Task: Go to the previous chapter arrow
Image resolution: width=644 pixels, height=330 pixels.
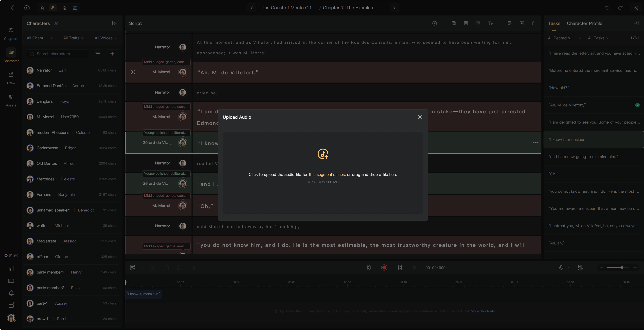Action: point(252,8)
